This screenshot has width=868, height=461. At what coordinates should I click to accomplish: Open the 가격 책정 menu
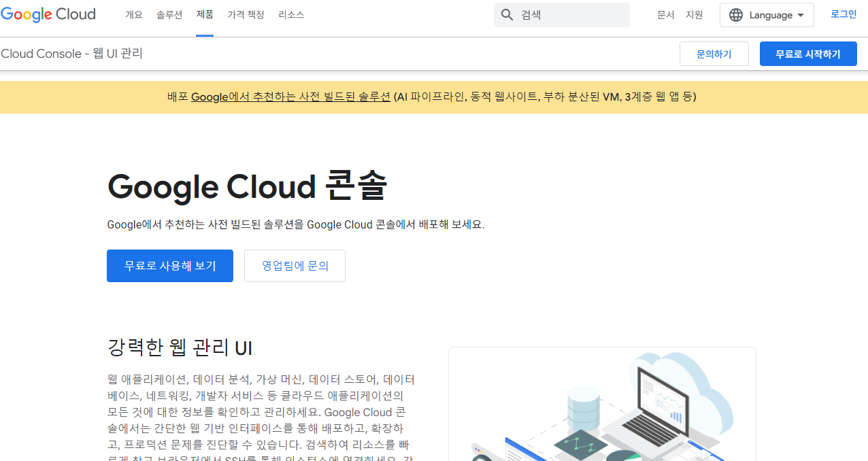tap(246, 14)
